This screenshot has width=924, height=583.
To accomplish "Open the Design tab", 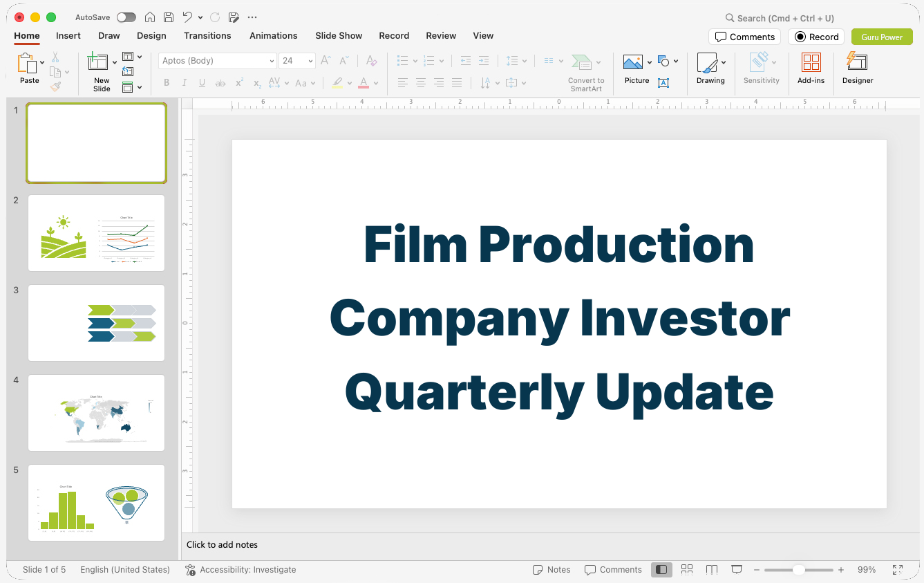I will (x=151, y=36).
